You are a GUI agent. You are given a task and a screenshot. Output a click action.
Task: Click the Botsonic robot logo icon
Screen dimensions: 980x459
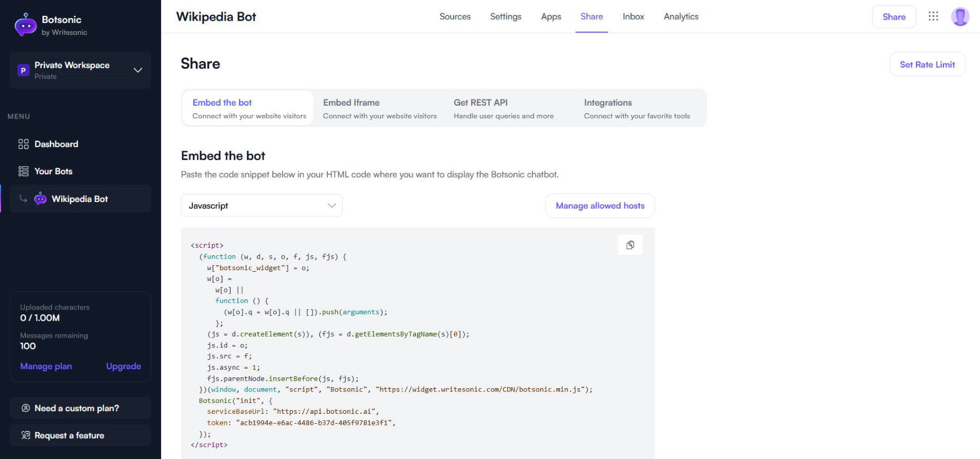point(26,25)
